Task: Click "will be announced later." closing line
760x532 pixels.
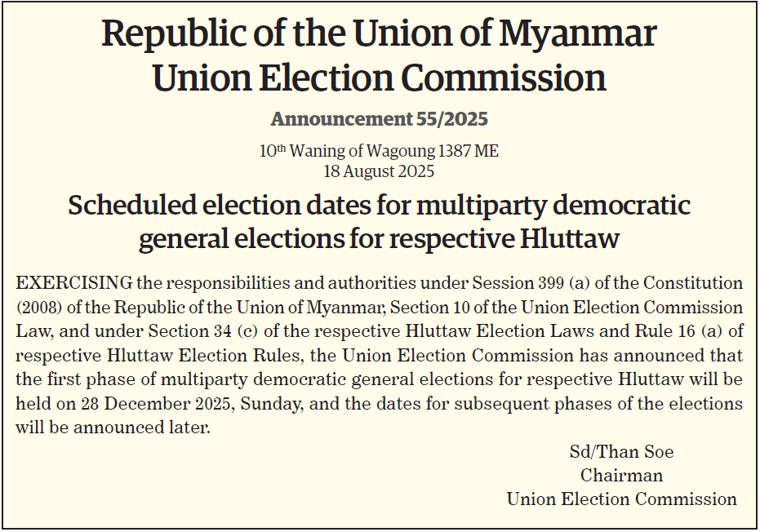Action: click(113, 428)
